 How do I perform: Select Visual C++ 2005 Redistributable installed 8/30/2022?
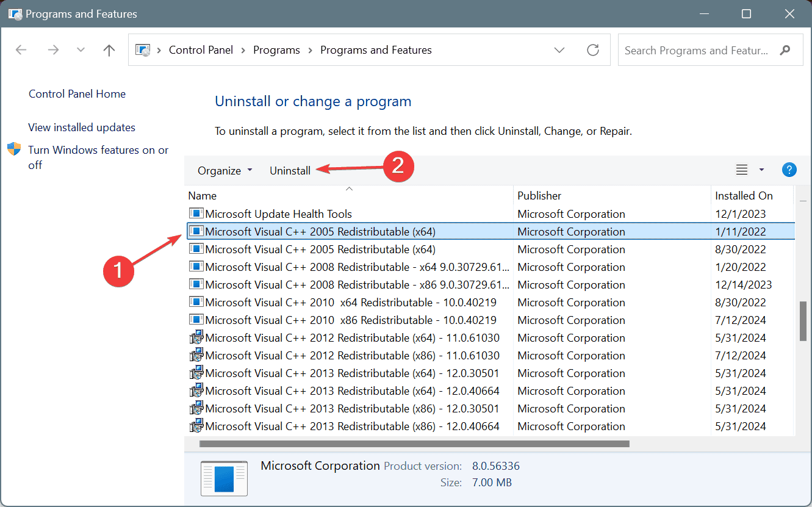coord(489,250)
